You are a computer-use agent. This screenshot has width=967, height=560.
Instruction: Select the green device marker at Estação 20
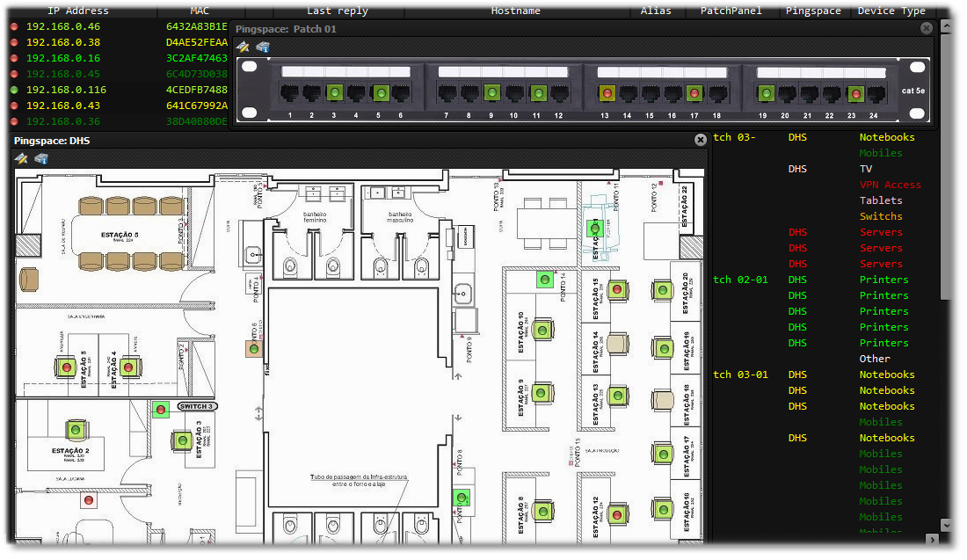coord(662,290)
